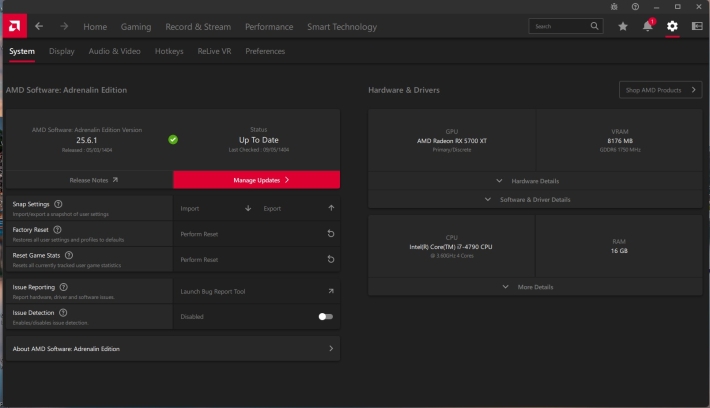710x408 pixels.
Task: Expand Software & Driver Details section
Action: coord(535,199)
